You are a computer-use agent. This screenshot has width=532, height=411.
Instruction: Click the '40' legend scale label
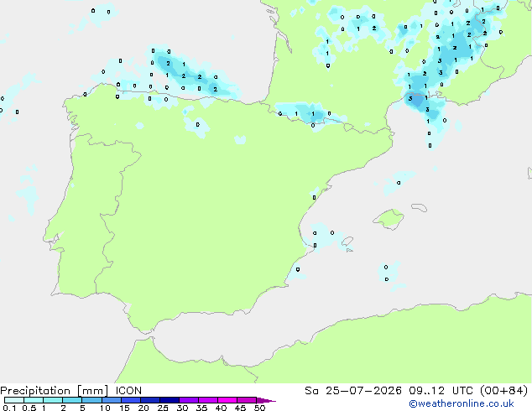221,408
